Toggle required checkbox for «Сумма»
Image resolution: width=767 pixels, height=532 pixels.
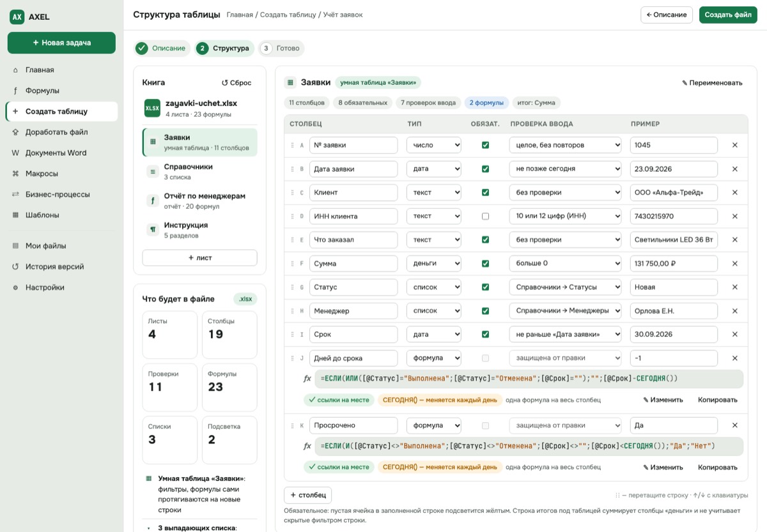pos(485,263)
